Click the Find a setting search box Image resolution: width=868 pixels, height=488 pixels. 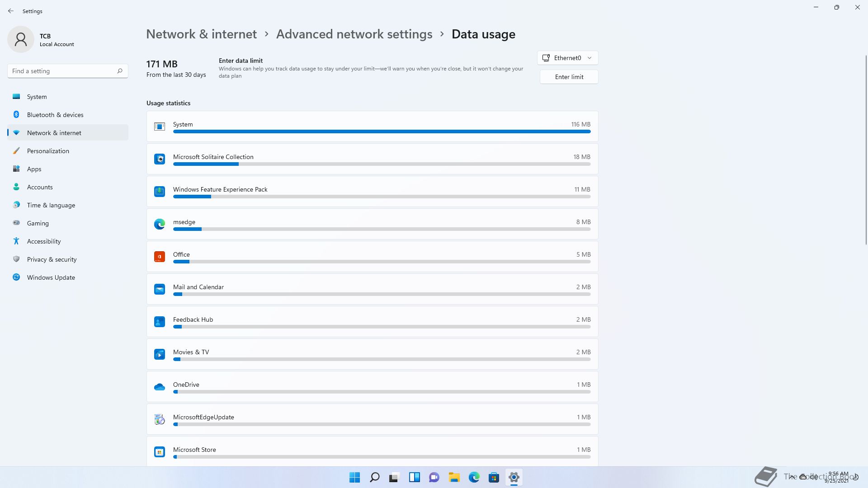[68, 71]
